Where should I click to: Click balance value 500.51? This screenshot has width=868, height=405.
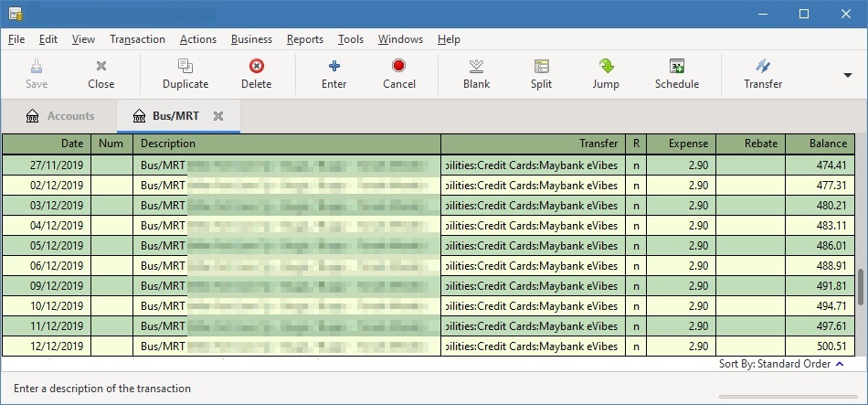(831, 346)
